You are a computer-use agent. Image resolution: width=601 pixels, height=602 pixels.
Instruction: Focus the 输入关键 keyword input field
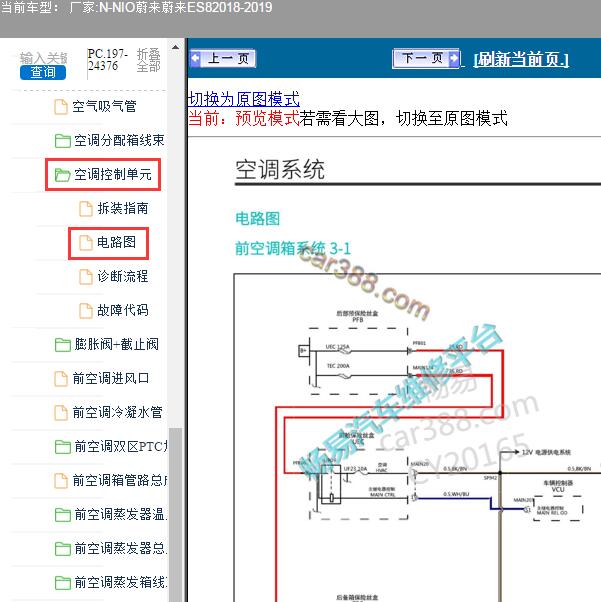click(x=43, y=58)
